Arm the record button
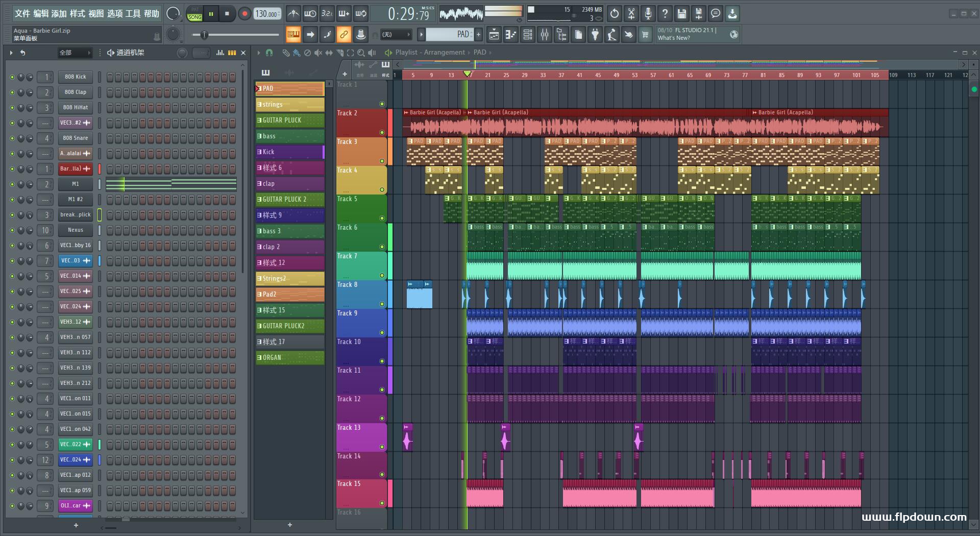This screenshot has height=536, width=980. coord(244,14)
